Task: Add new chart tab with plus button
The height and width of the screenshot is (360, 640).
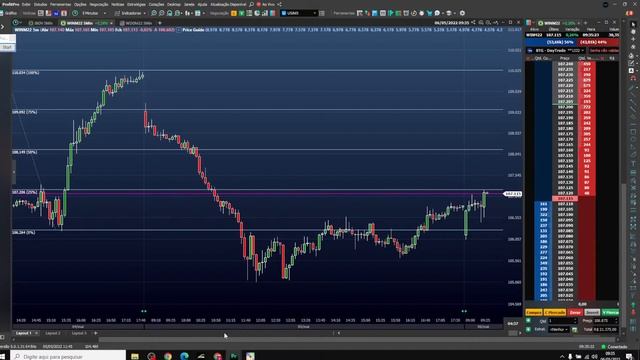Action: pyautogui.click(x=160, y=23)
